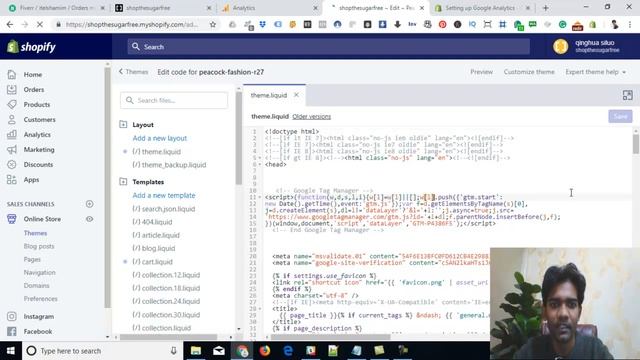The height and width of the screenshot is (360, 640).
Task: View online store via eye icon
Action: tap(89, 219)
